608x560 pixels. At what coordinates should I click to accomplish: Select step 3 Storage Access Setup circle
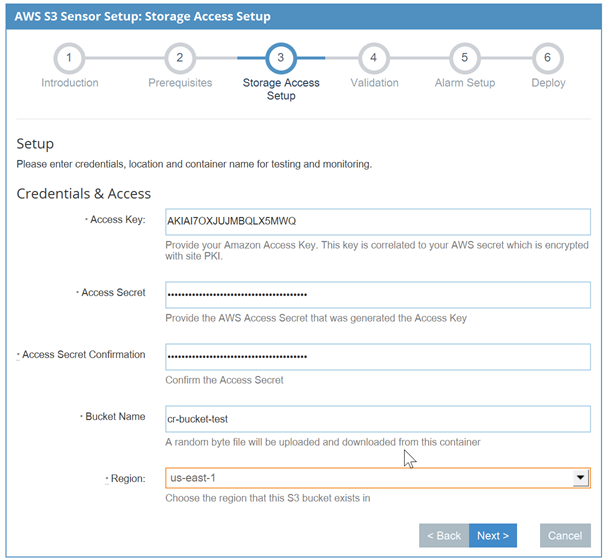pos(281,58)
